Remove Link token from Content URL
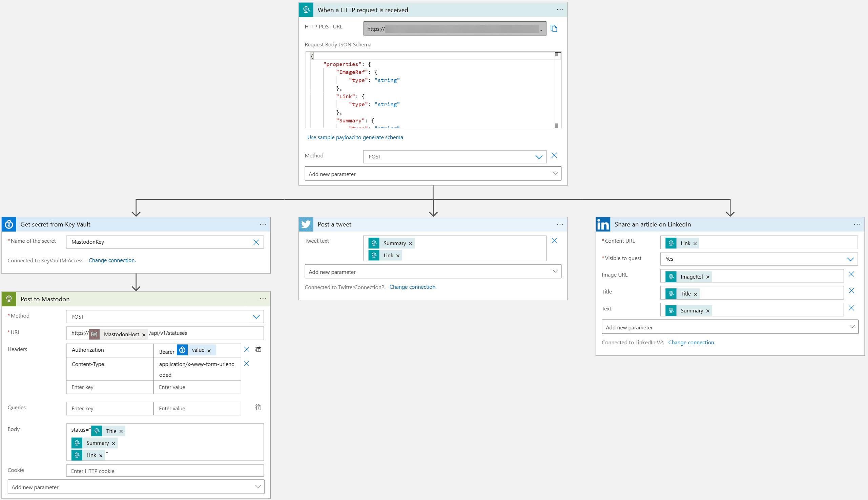Image resolution: width=868 pixels, height=500 pixels. (695, 243)
